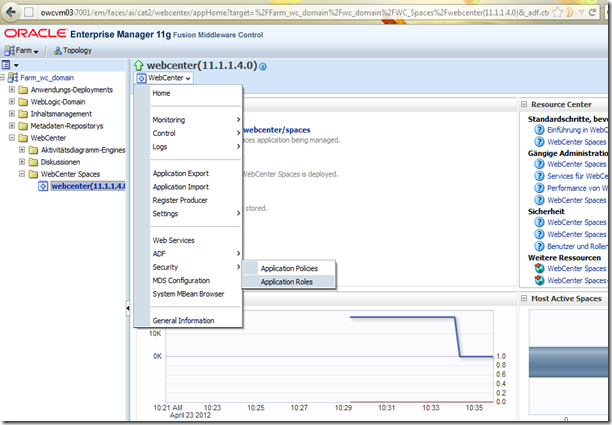Open Benutzer und Rollen help link
This screenshot has height=425, width=612.
577,246
